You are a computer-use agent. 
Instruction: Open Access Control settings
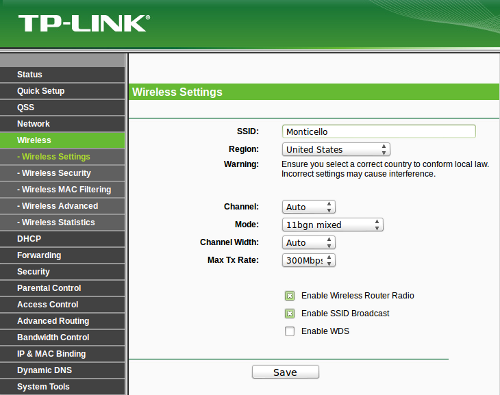(63, 304)
